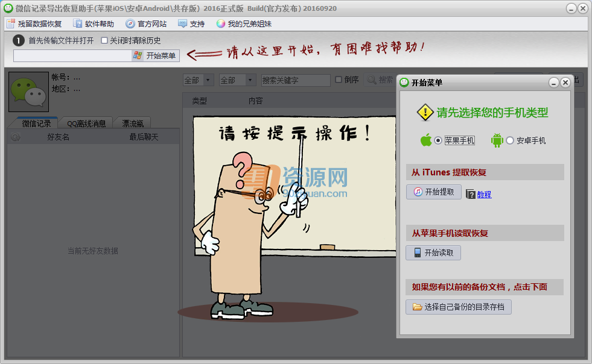Click the colorful 我的兄弟姐妹 ball icon
Image resolution: width=592 pixels, height=364 pixels.
click(221, 24)
